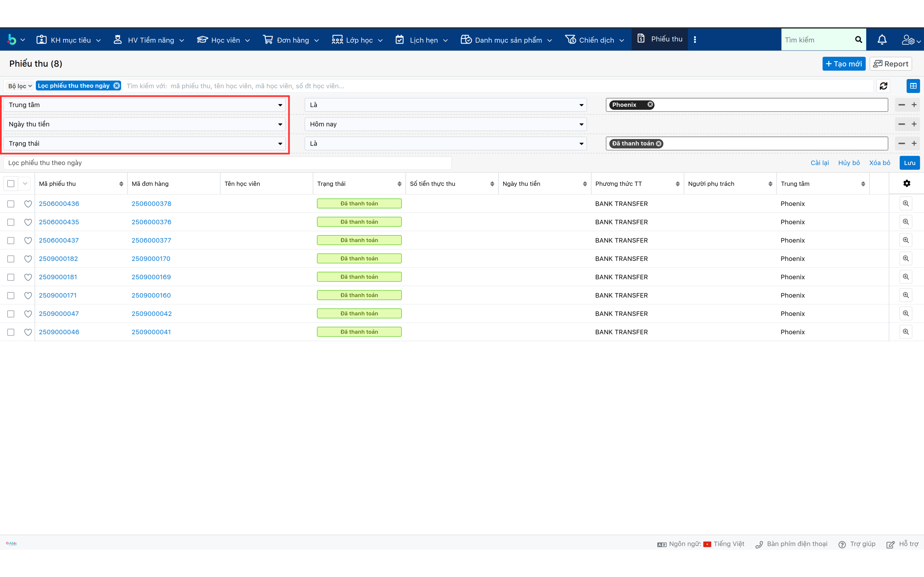
Task: Open the three-dot more modules menu
Action: 695,40
